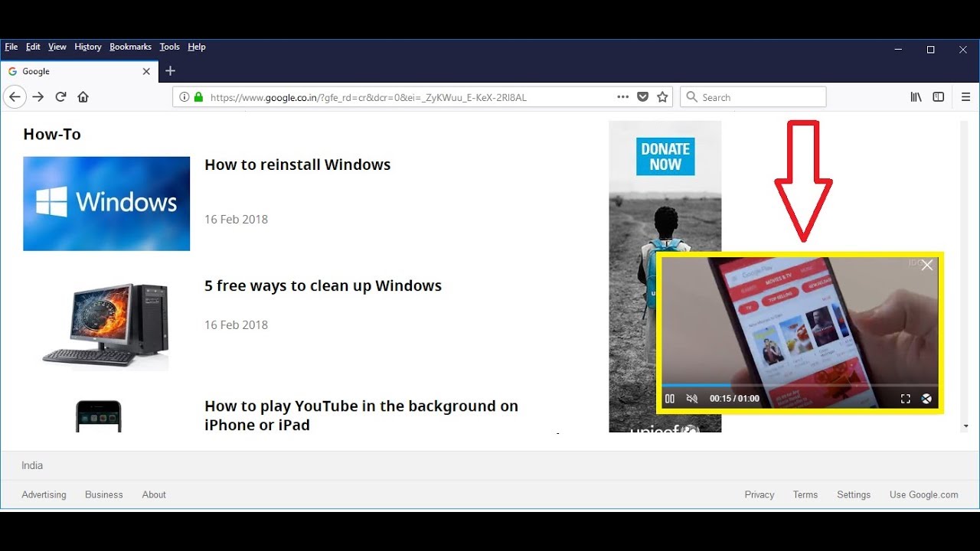
Task: Open '5 free ways to clean up Windows'
Action: click(323, 285)
